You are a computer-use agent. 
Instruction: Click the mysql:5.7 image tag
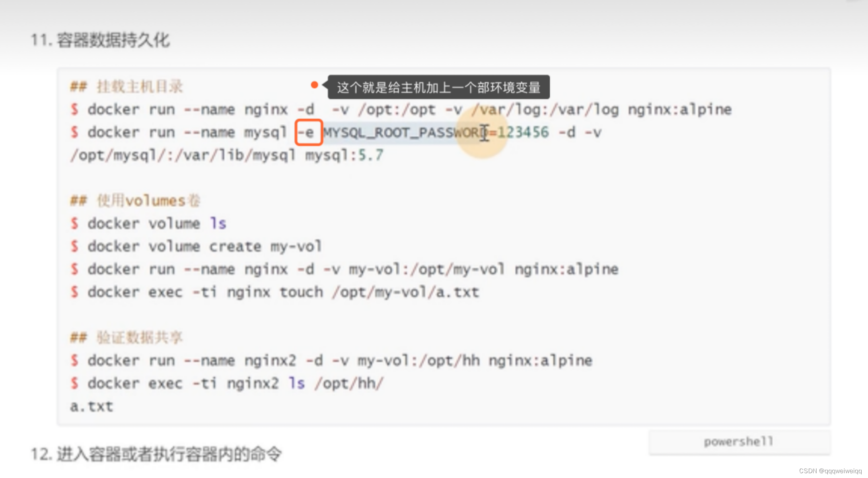pos(344,155)
